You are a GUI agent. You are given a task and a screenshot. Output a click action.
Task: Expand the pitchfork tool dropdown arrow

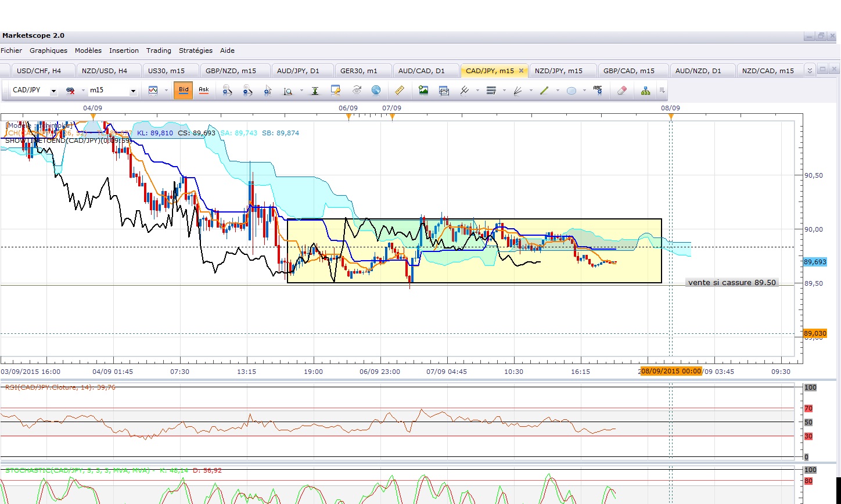(x=477, y=91)
